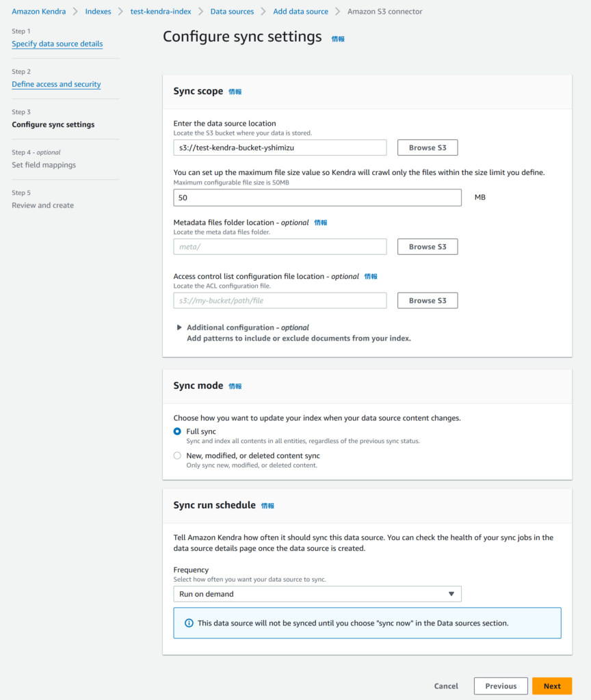Select the Full sync radio button
Viewport: 591px width, 700px height.
[x=177, y=431]
